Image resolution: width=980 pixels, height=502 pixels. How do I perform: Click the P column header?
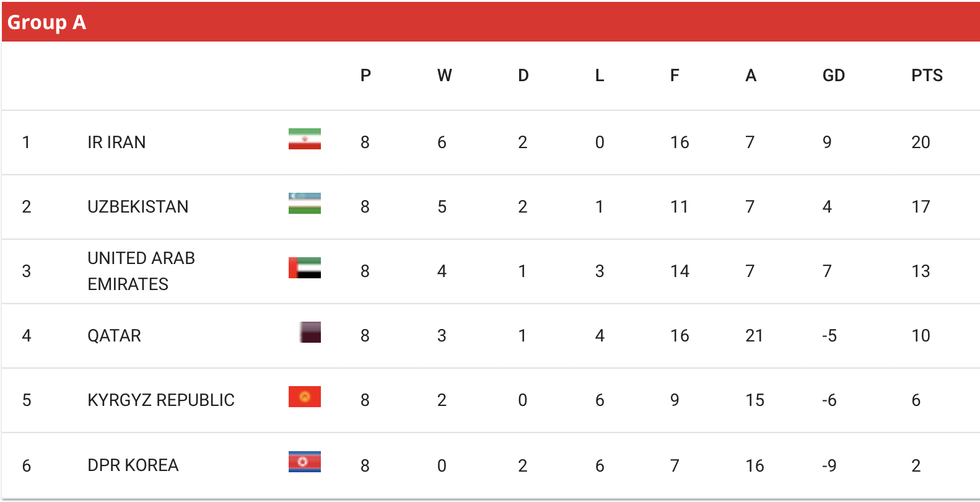pyautogui.click(x=365, y=76)
